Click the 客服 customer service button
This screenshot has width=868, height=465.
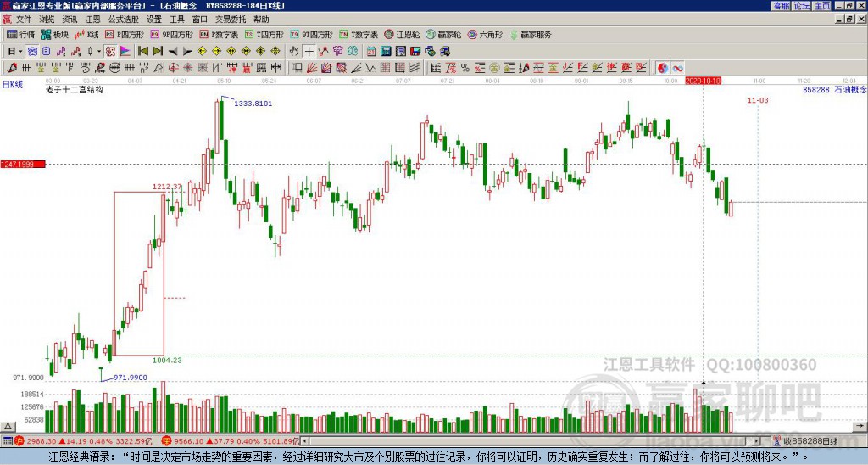coord(782,6)
